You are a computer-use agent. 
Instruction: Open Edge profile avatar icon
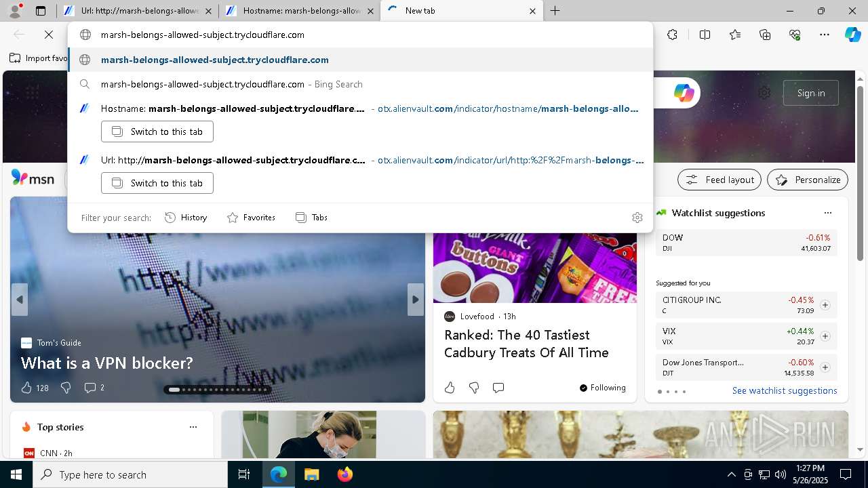(x=15, y=10)
